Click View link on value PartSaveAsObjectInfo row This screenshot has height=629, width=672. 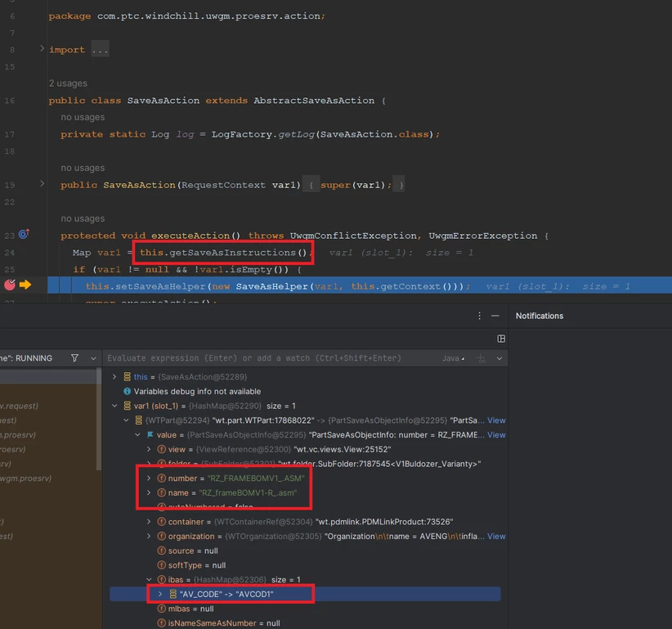496,435
